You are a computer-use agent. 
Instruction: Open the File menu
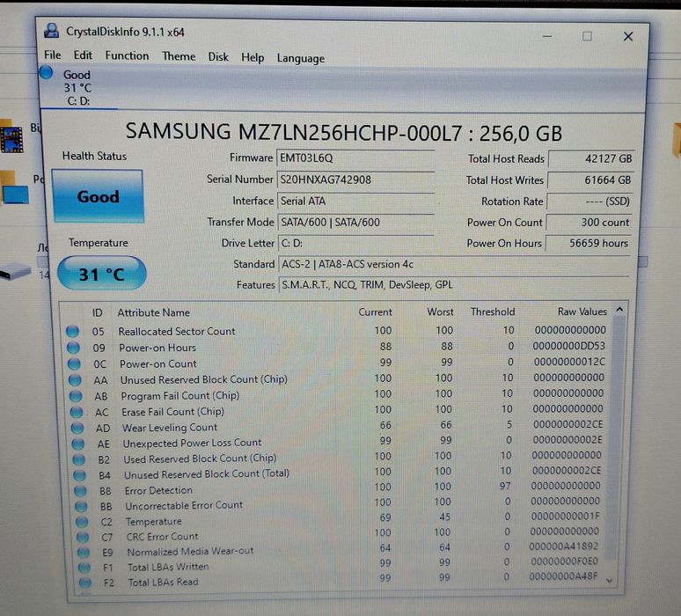(53, 55)
